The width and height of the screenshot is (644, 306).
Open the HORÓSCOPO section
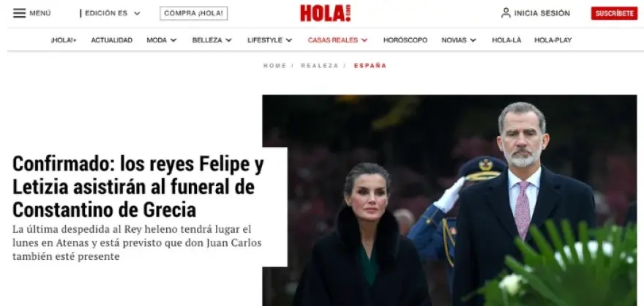click(405, 40)
